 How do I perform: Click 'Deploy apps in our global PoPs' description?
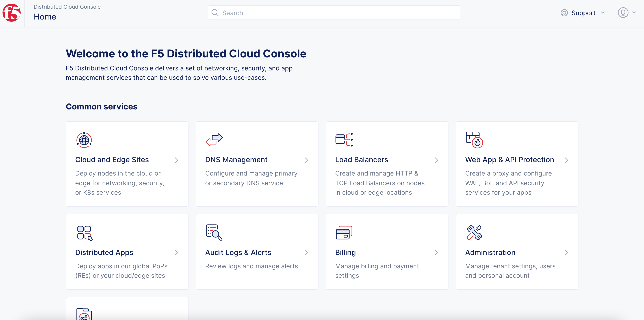121,271
